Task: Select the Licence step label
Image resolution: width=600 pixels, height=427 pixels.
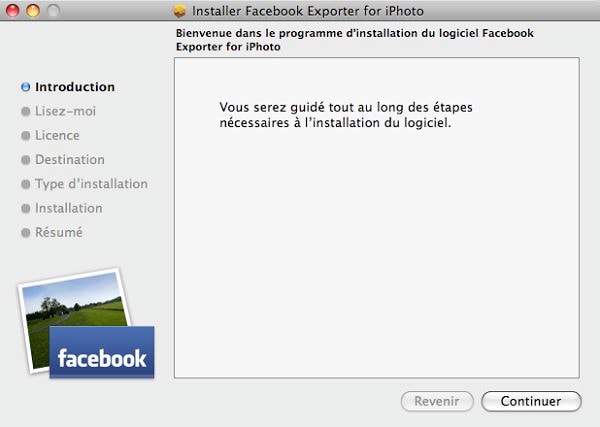Action: pos(57,135)
